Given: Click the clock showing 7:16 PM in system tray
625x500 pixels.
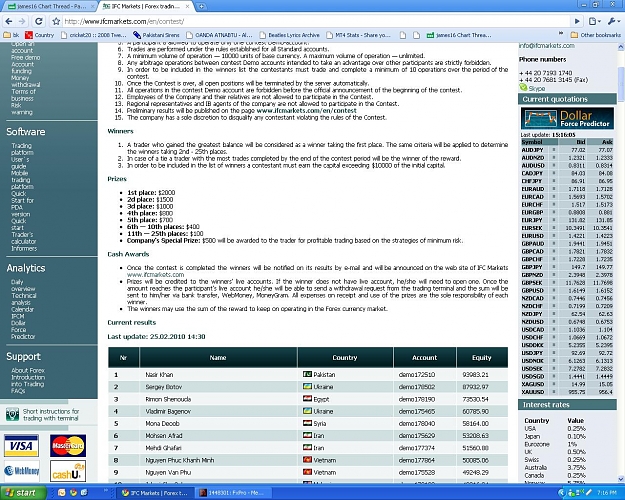Looking at the screenshot, I should (x=607, y=493).
